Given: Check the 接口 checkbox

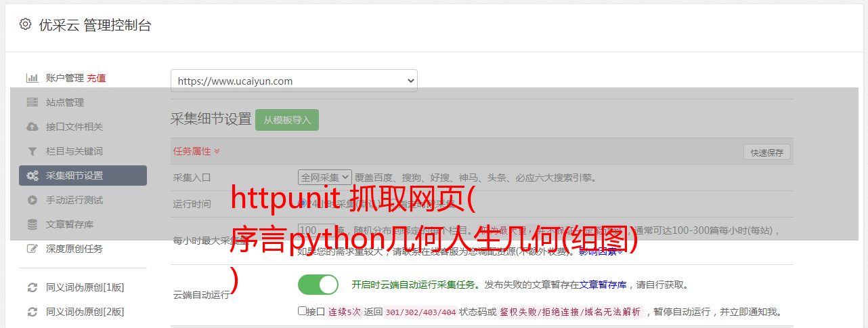Looking at the screenshot, I should pos(302,311).
